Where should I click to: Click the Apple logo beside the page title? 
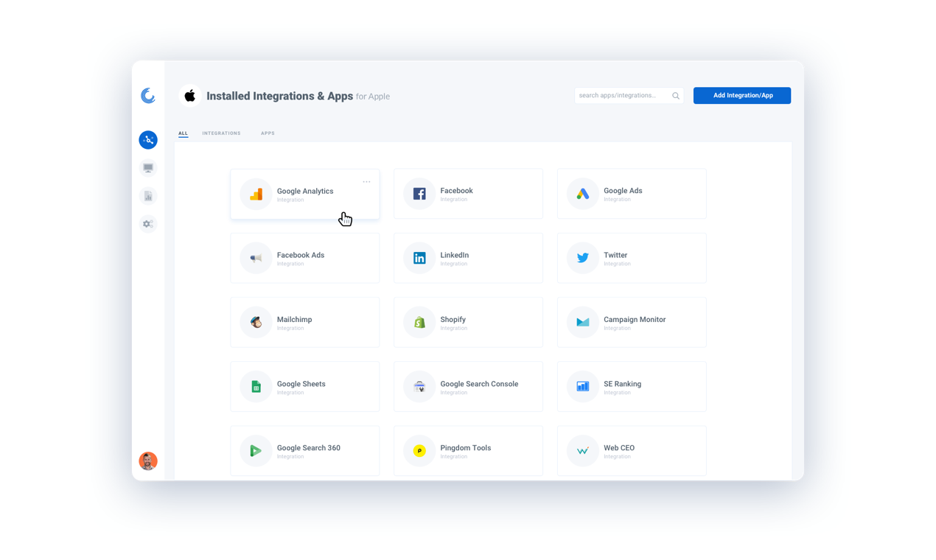point(190,96)
